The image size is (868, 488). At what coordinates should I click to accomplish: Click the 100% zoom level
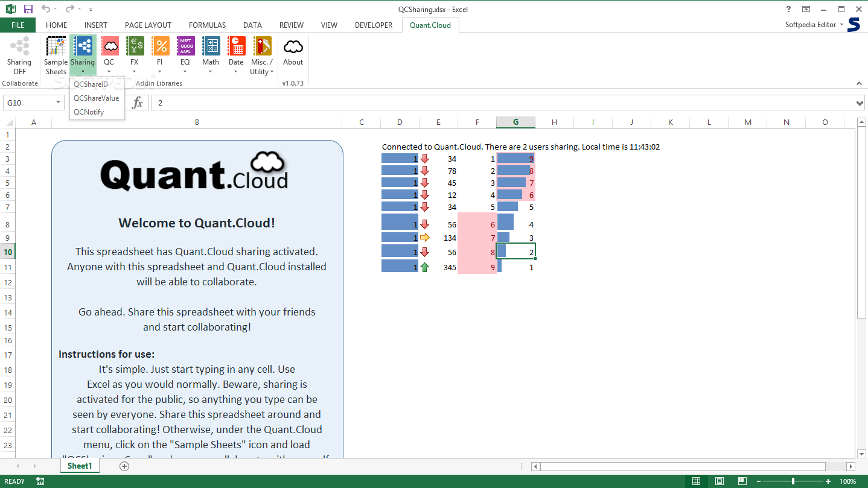coord(848,481)
